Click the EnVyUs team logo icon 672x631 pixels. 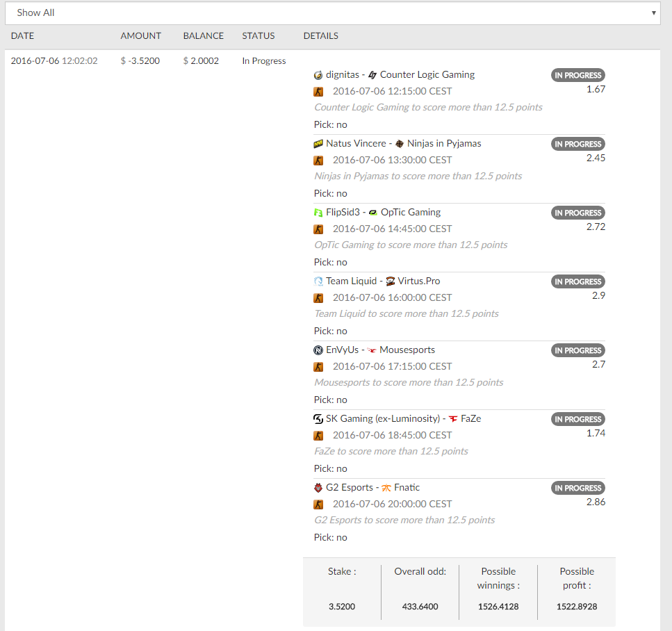318,350
